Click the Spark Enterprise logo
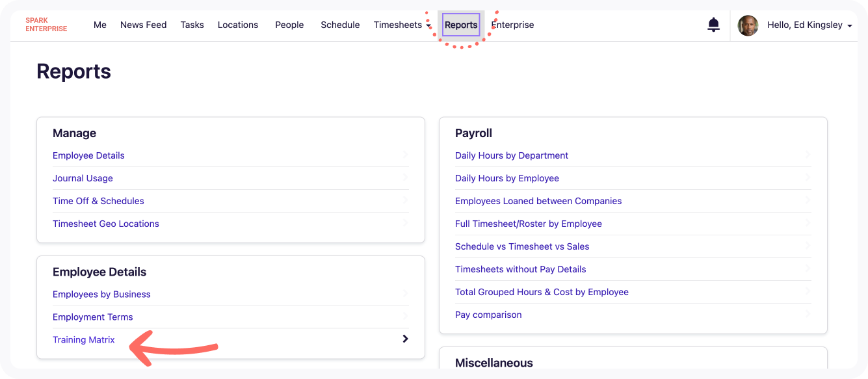Screen dimensions: 868x379 [46, 25]
